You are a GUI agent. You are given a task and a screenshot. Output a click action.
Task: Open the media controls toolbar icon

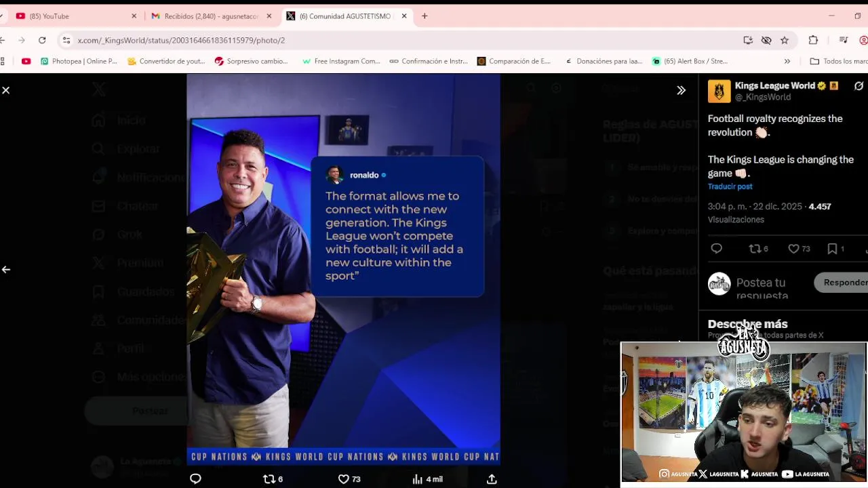tap(844, 41)
